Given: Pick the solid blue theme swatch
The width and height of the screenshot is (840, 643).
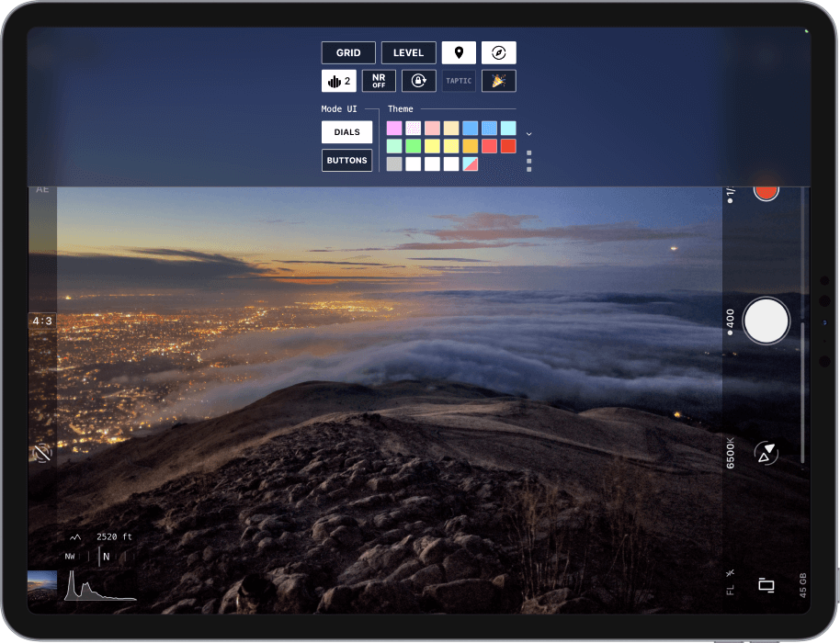Looking at the screenshot, I should [x=471, y=128].
